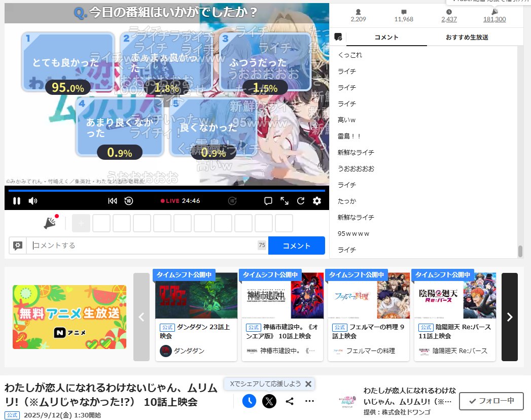Open gift points total 181,300
531x420 pixels.
[494, 16]
